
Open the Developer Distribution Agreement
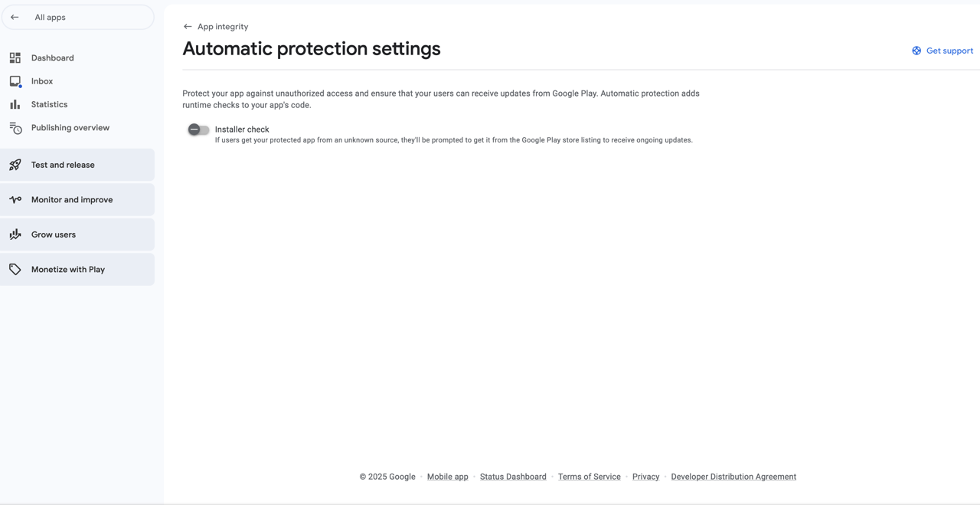[733, 476]
